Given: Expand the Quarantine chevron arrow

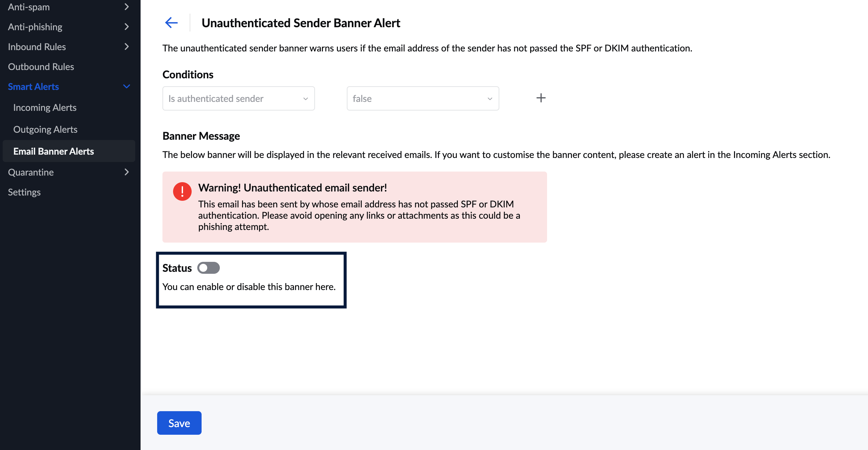Looking at the screenshot, I should click(126, 172).
